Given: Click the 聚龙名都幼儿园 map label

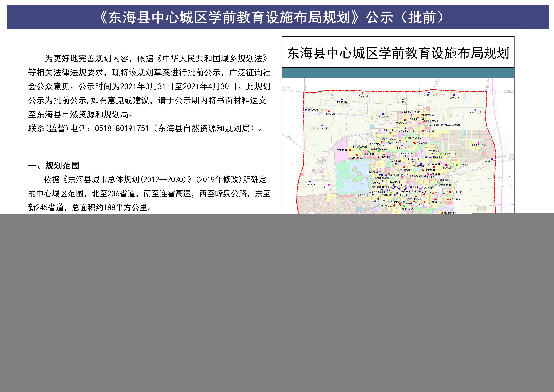Looking at the screenshot, I should pyautogui.click(x=450, y=154).
